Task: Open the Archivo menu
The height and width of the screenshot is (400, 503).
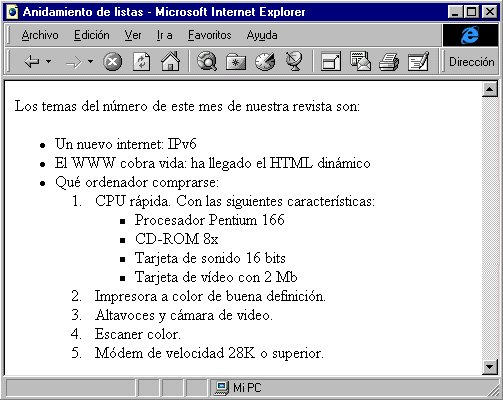Action: 40,35
